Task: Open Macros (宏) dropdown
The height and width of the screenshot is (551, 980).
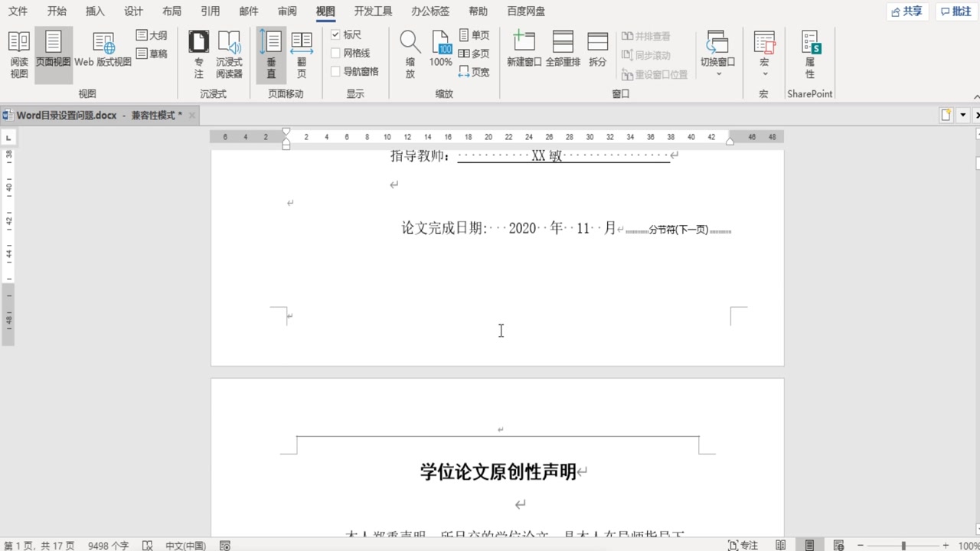Action: (x=764, y=55)
